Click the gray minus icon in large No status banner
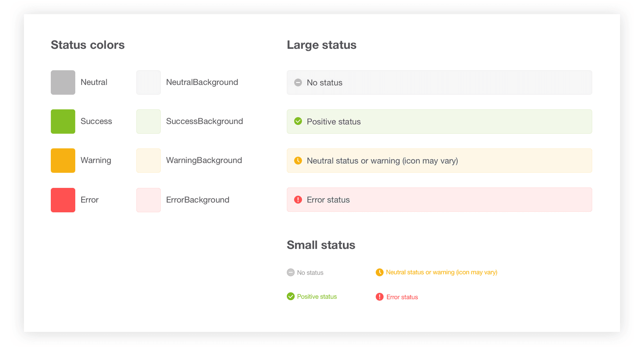Image resolution: width=644 pixels, height=348 pixels. [x=298, y=82]
